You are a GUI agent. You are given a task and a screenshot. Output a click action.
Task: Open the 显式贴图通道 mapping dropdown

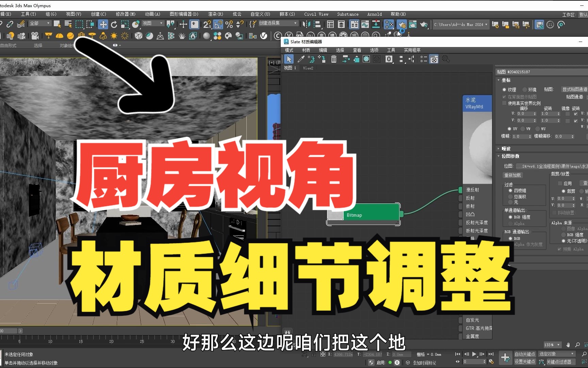[574, 90]
